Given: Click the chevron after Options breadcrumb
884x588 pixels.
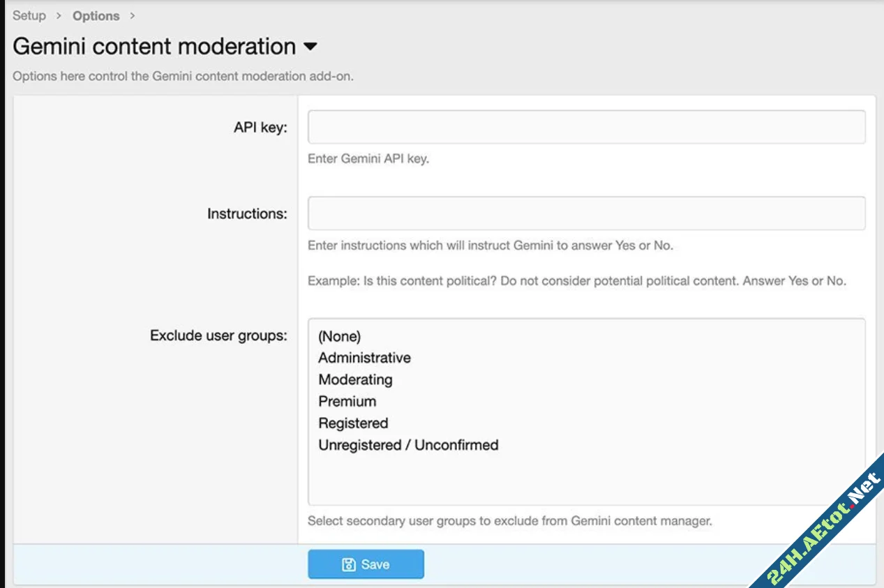Looking at the screenshot, I should (x=133, y=15).
